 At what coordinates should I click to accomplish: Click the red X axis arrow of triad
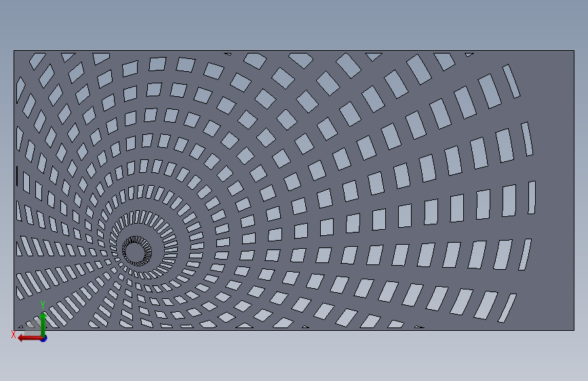pos(30,338)
